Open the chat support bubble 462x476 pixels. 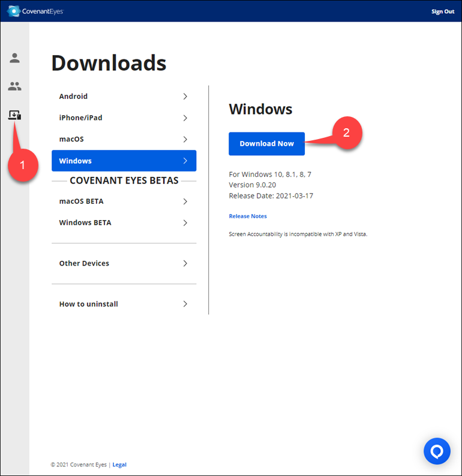(x=437, y=451)
